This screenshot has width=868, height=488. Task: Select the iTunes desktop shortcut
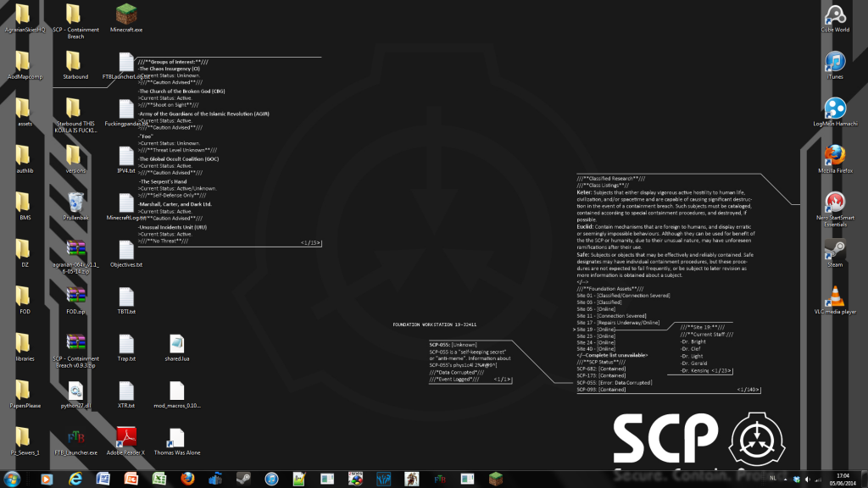coord(835,62)
